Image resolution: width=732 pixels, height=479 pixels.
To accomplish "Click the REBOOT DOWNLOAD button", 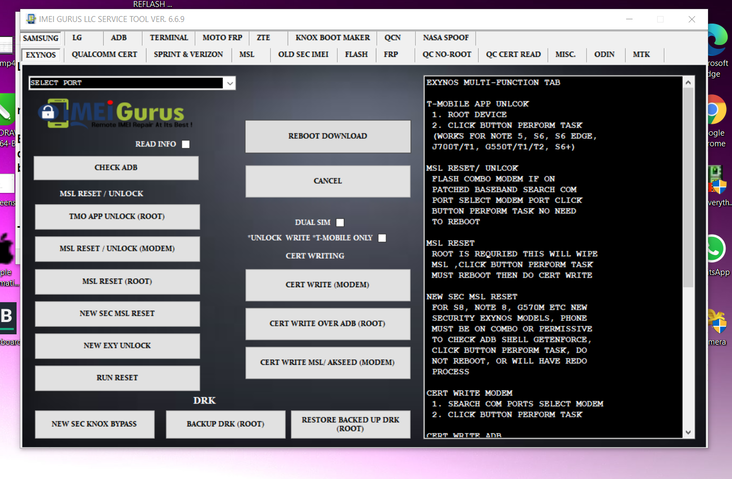I will [x=328, y=136].
